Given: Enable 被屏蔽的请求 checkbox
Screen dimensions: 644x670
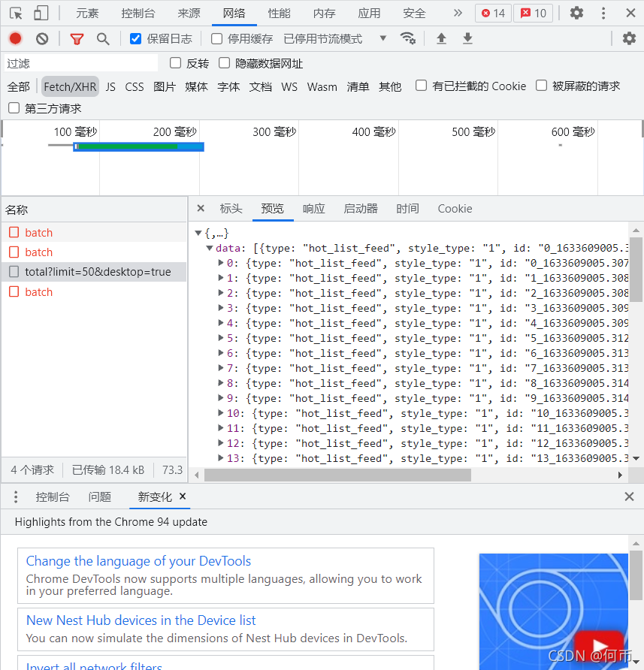Looking at the screenshot, I should click(x=541, y=86).
